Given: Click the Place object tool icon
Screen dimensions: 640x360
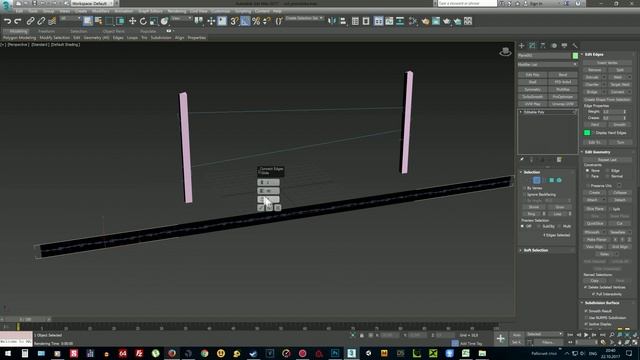Looking at the screenshot, I should coord(164,21).
